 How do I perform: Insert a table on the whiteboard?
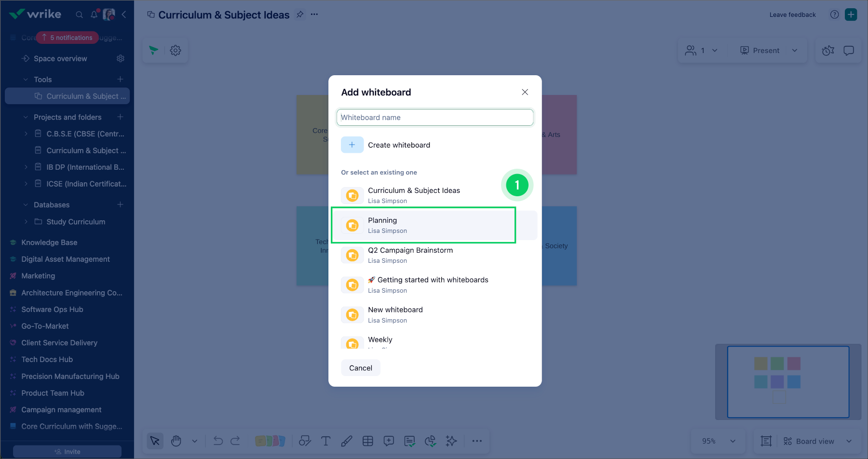point(368,441)
